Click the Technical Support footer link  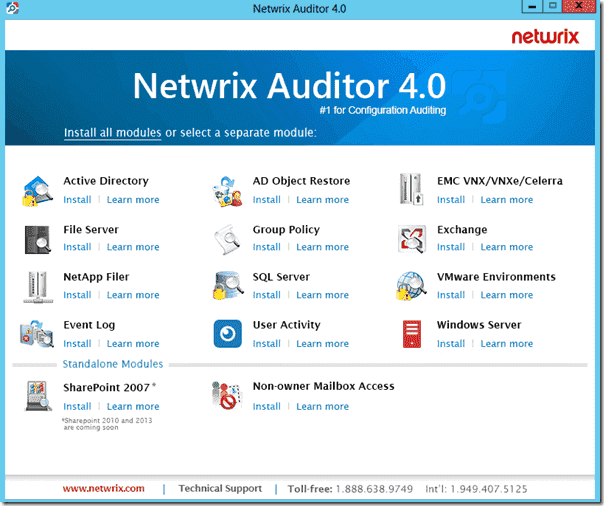(x=220, y=489)
